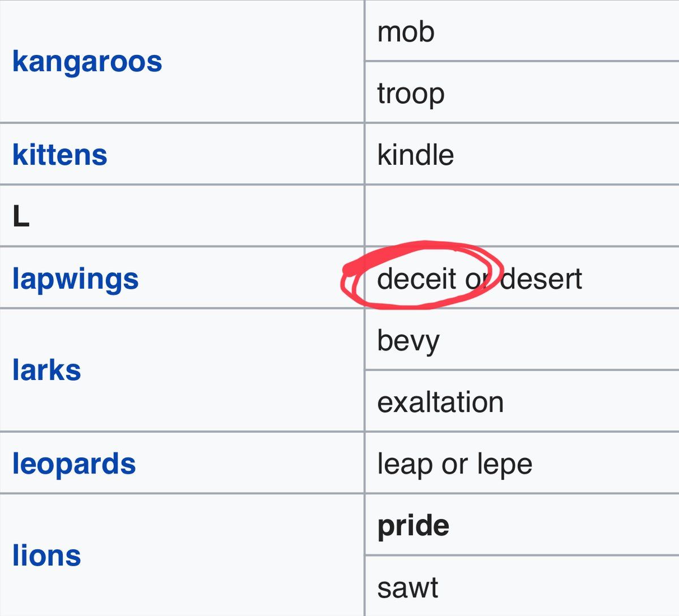Select the 'troop' cell
Image resolution: width=679 pixels, height=616 pixels.
pos(411,93)
